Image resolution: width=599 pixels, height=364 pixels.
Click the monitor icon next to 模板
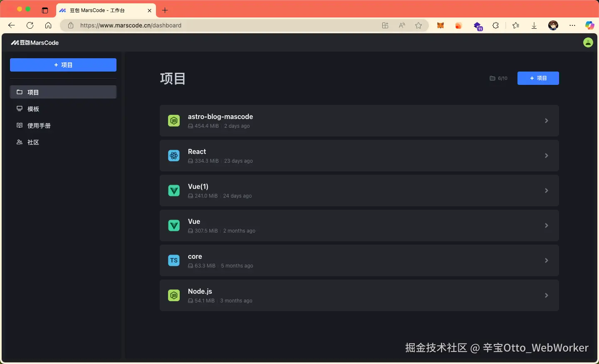(x=20, y=109)
